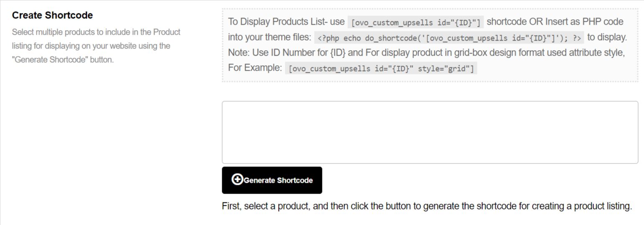Click the "to display." text after PHP snippet

607,37
